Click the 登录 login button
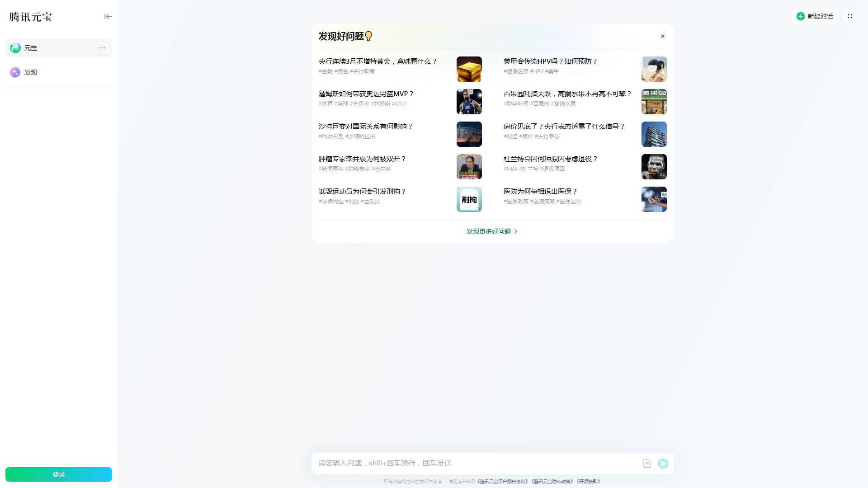 coord(59,474)
